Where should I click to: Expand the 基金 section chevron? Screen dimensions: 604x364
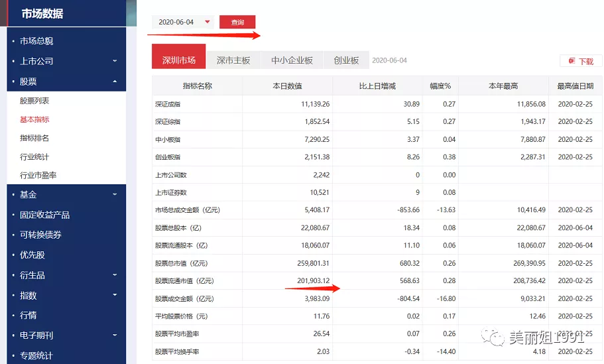115,194
